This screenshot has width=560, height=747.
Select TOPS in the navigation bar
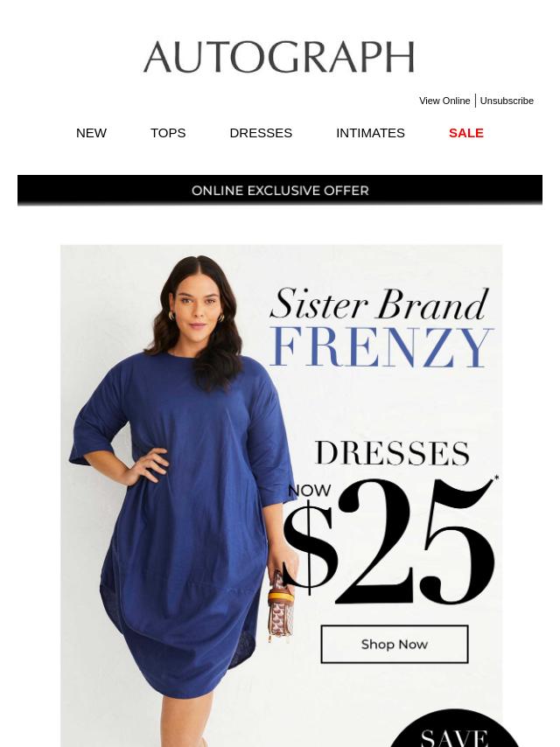(x=168, y=133)
